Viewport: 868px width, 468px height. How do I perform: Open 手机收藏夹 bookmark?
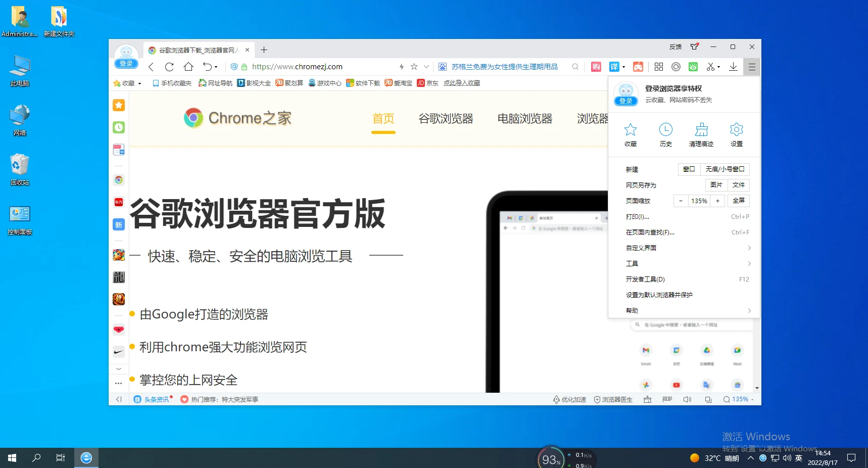click(x=172, y=83)
